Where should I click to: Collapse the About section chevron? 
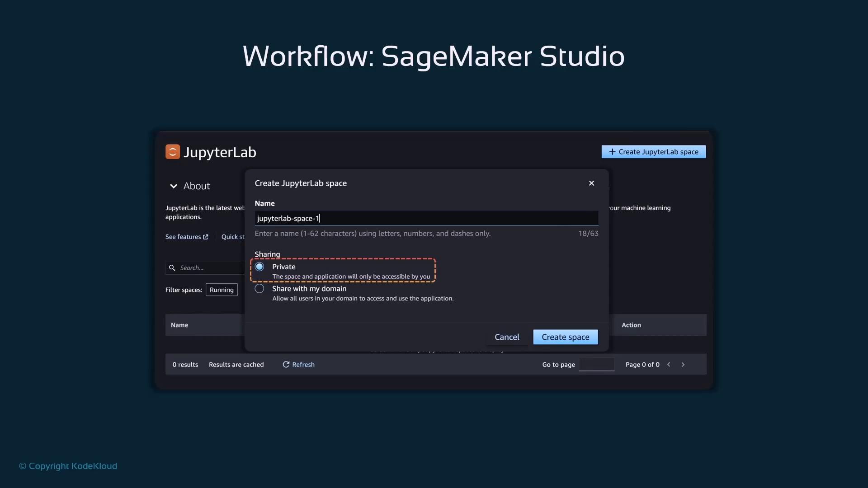pos(174,186)
